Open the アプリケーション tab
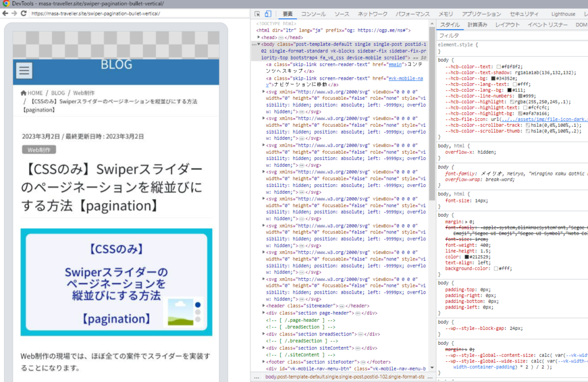588x382 pixels. tap(481, 14)
